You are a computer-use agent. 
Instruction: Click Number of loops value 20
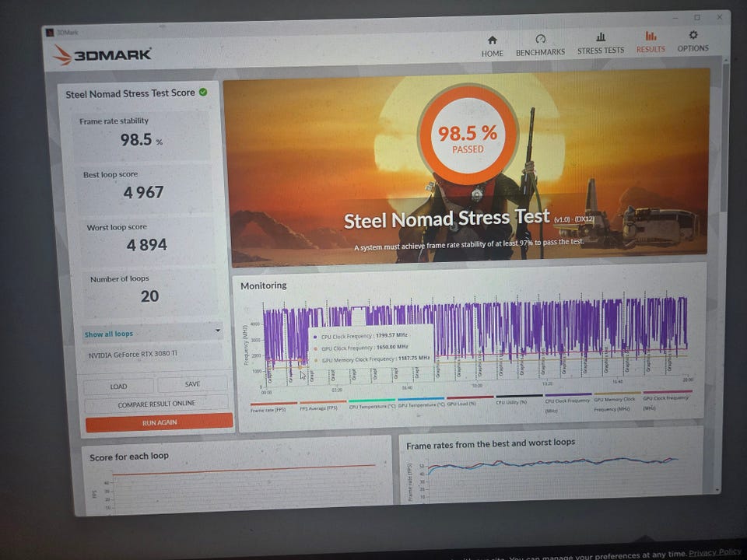click(149, 296)
